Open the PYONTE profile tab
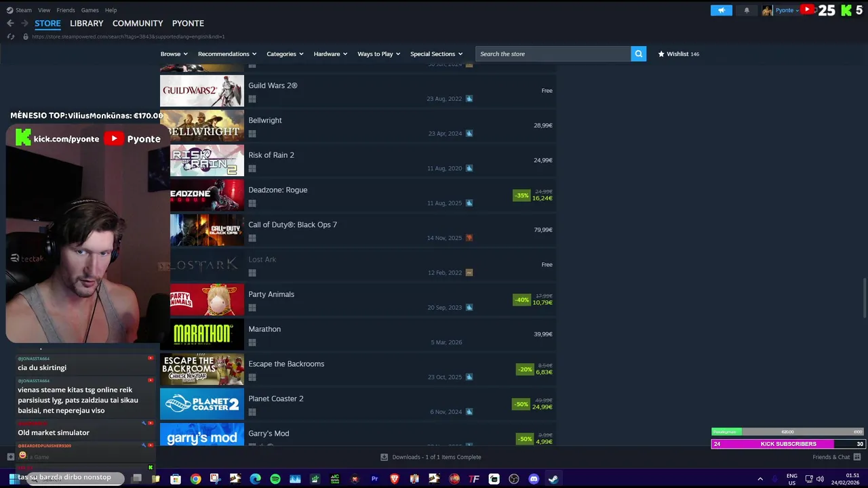This screenshot has height=488, width=868. tap(188, 23)
